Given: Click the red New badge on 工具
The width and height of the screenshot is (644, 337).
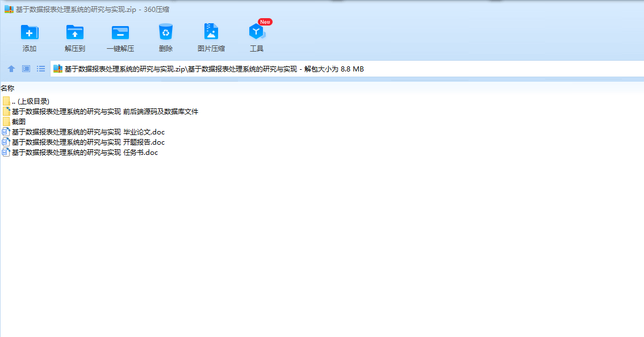Looking at the screenshot, I should pyautogui.click(x=265, y=22).
